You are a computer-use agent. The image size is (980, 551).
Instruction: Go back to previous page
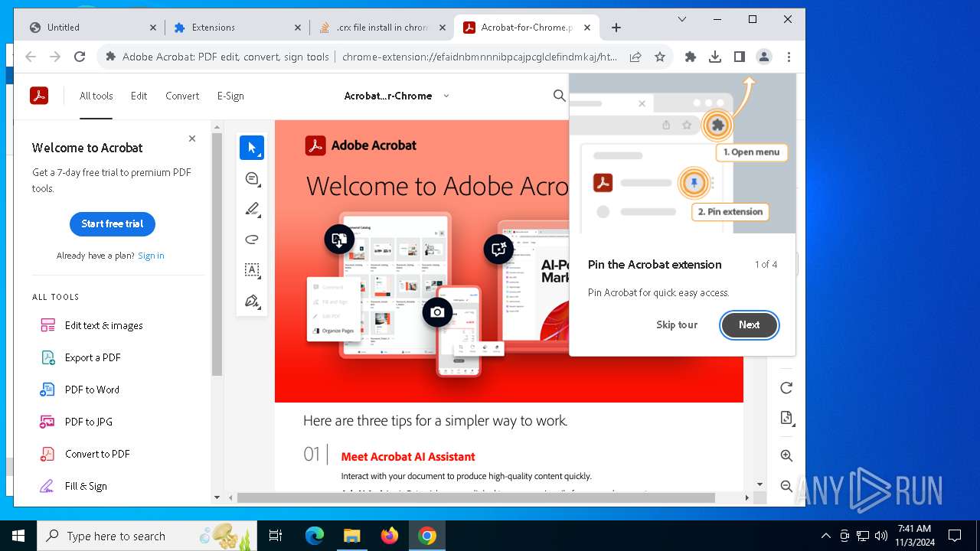(31, 57)
